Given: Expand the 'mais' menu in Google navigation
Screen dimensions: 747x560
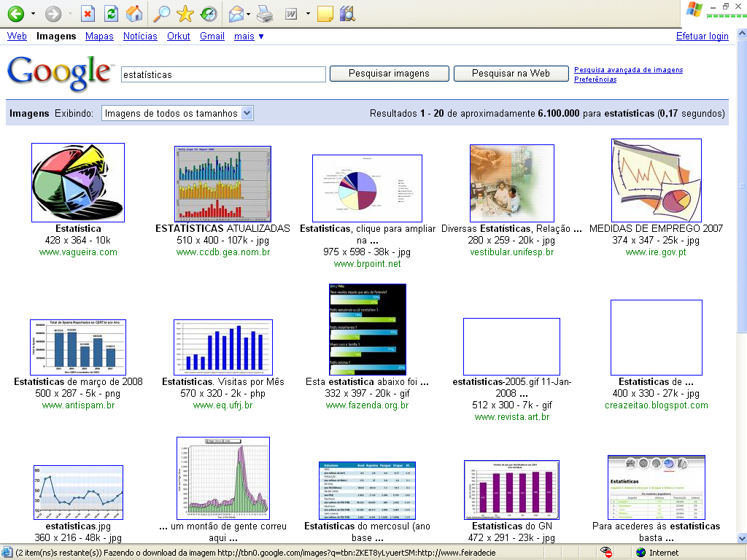Looking at the screenshot, I should tap(249, 36).
